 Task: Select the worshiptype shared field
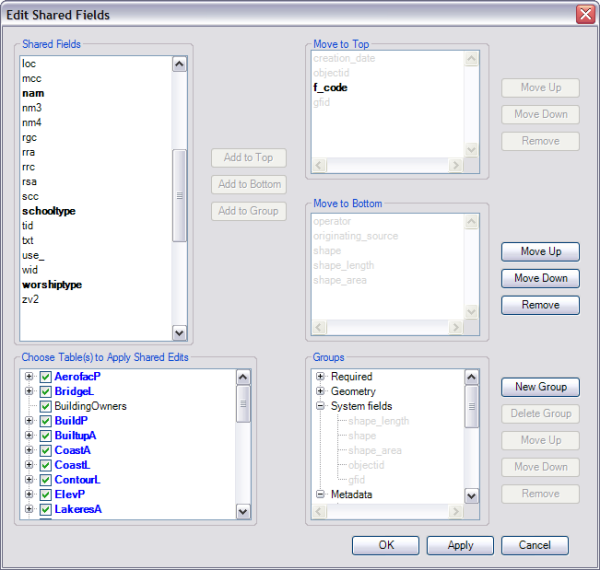[51, 285]
